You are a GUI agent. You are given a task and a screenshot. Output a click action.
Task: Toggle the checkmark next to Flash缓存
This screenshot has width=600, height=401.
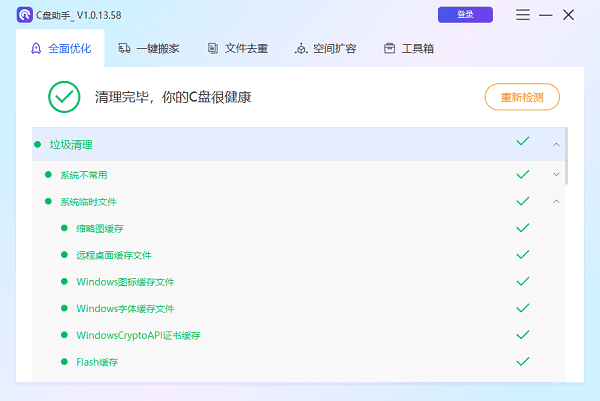tap(522, 361)
